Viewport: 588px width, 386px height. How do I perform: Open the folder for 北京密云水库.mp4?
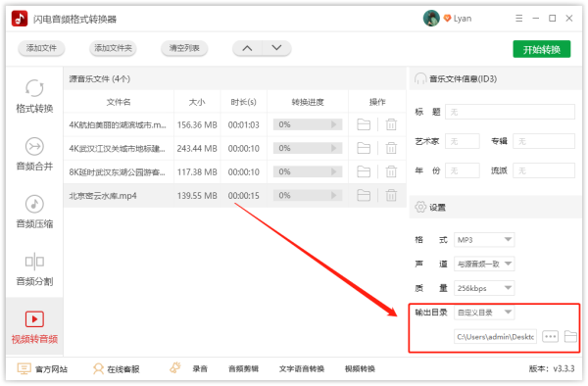click(364, 195)
